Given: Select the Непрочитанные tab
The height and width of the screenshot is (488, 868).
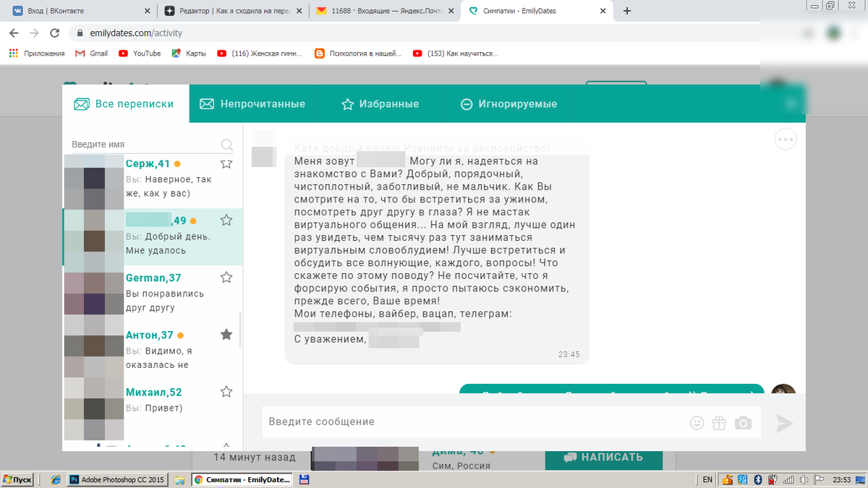Looking at the screenshot, I should [252, 104].
